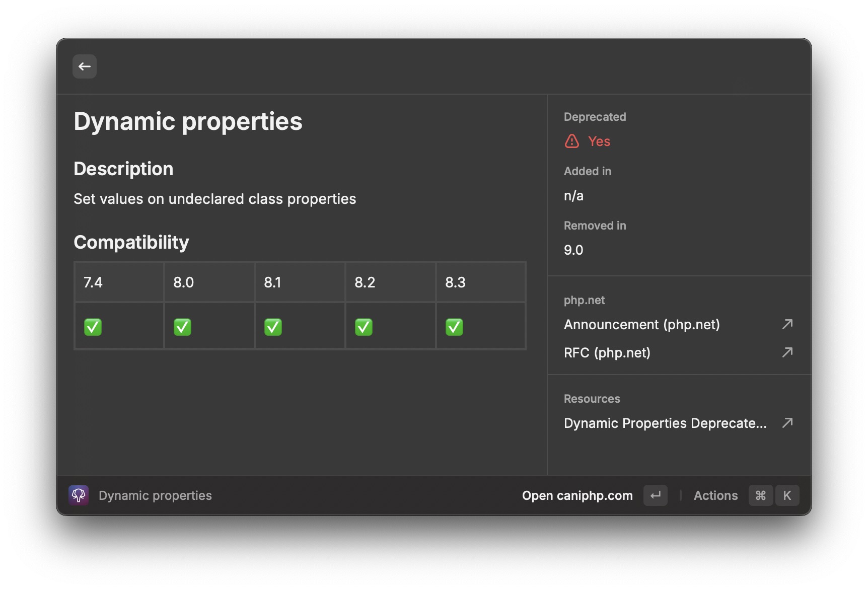Select the 8.1 table header cell

[300, 282]
